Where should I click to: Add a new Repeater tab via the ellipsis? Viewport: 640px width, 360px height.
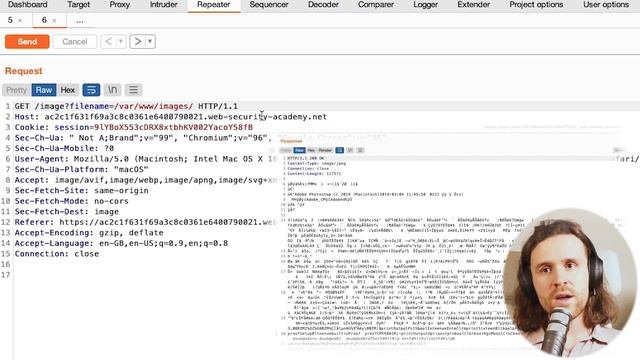pyautogui.click(x=80, y=20)
